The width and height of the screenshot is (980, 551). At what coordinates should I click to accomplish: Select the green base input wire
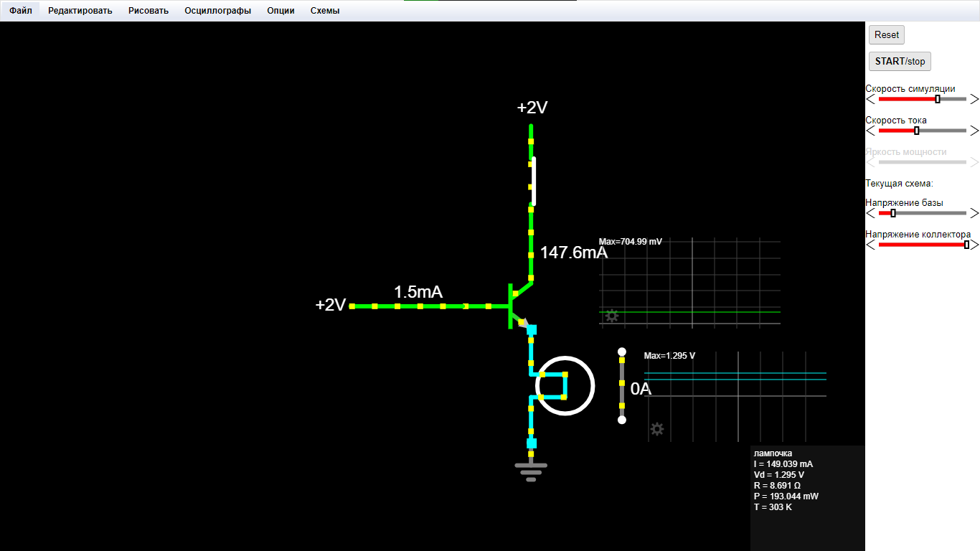(429, 306)
